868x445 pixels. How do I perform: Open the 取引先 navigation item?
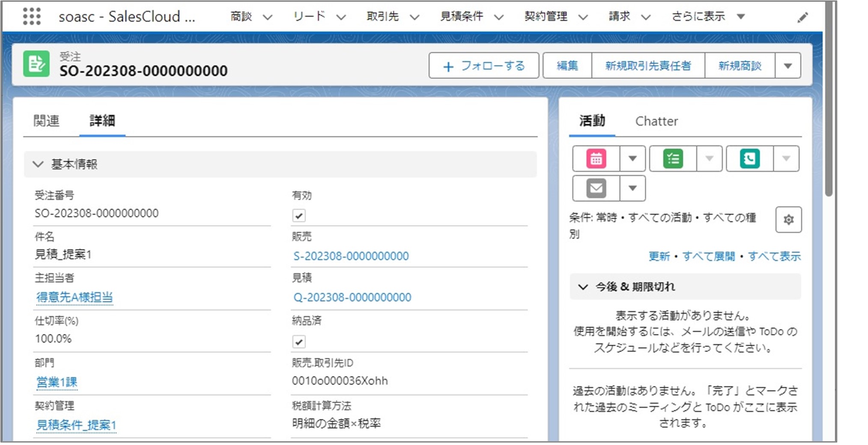pyautogui.click(x=382, y=16)
